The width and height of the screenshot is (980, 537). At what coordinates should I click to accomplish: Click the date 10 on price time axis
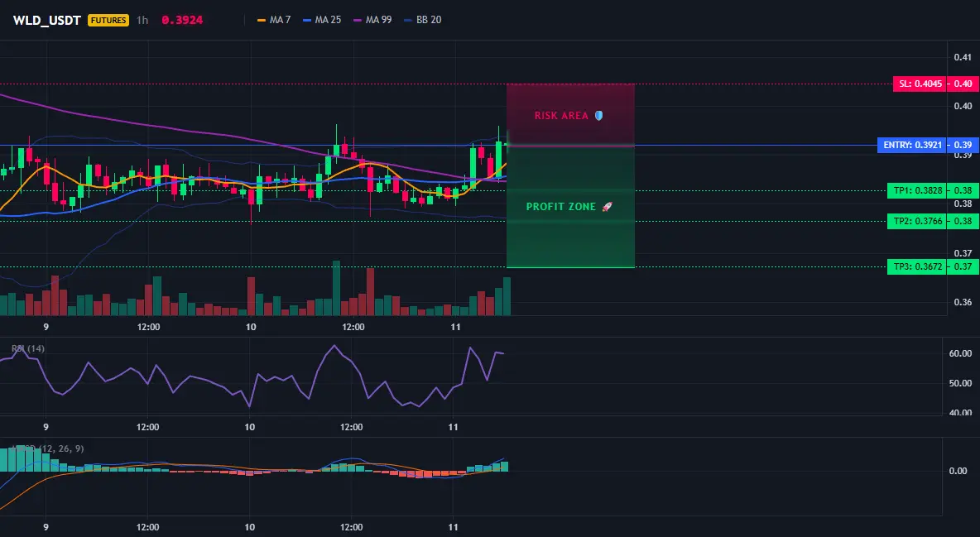tap(251, 327)
